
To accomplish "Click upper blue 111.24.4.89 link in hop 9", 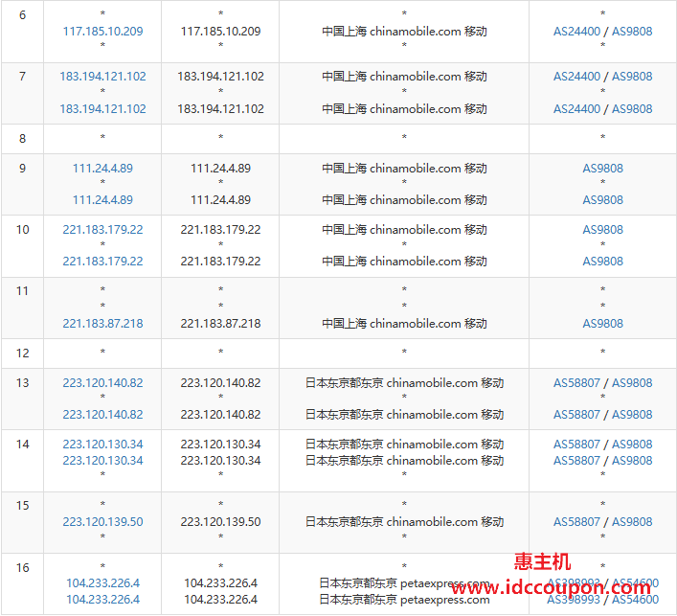I will tap(102, 168).
